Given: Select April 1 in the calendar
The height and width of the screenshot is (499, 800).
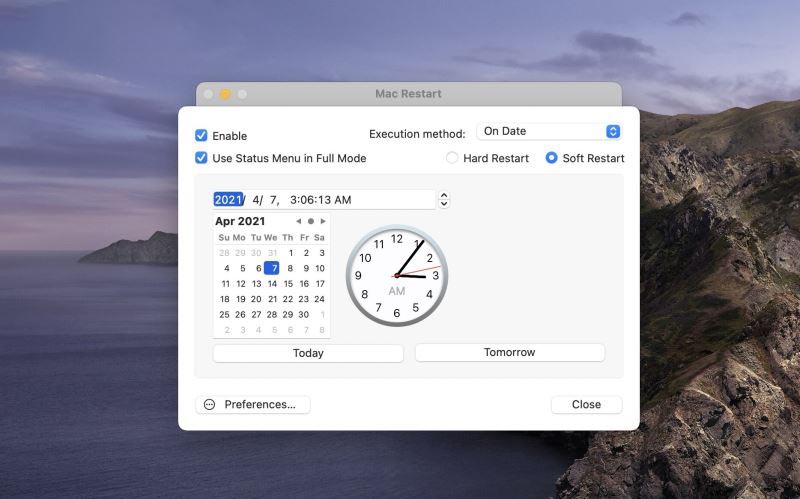Looking at the screenshot, I should 291,253.
